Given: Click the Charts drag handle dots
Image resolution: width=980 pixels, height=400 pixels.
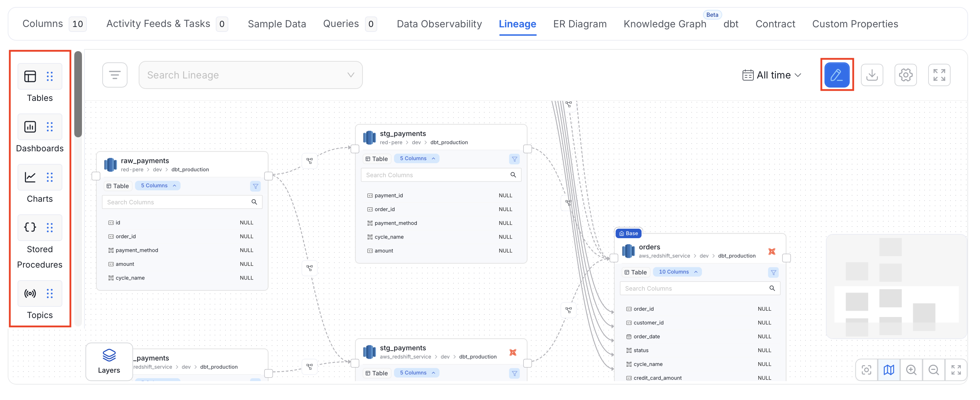Looking at the screenshot, I should click(x=49, y=177).
